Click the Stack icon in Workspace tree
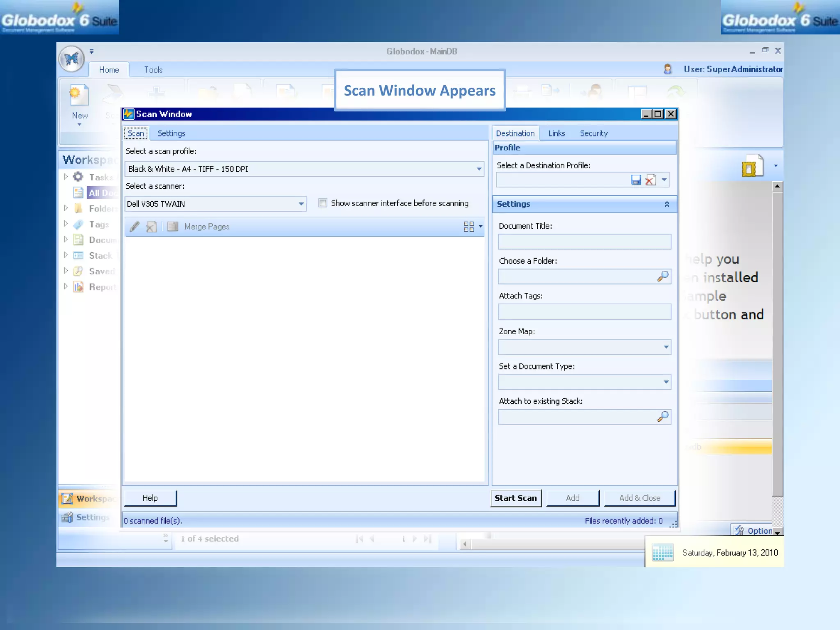 pyautogui.click(x=78, y=256)
